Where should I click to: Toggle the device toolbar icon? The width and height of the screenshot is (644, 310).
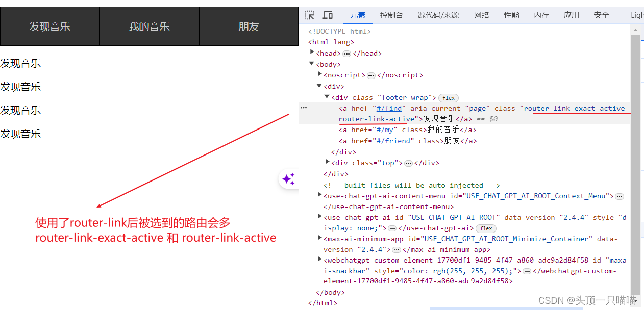point(327,15)
